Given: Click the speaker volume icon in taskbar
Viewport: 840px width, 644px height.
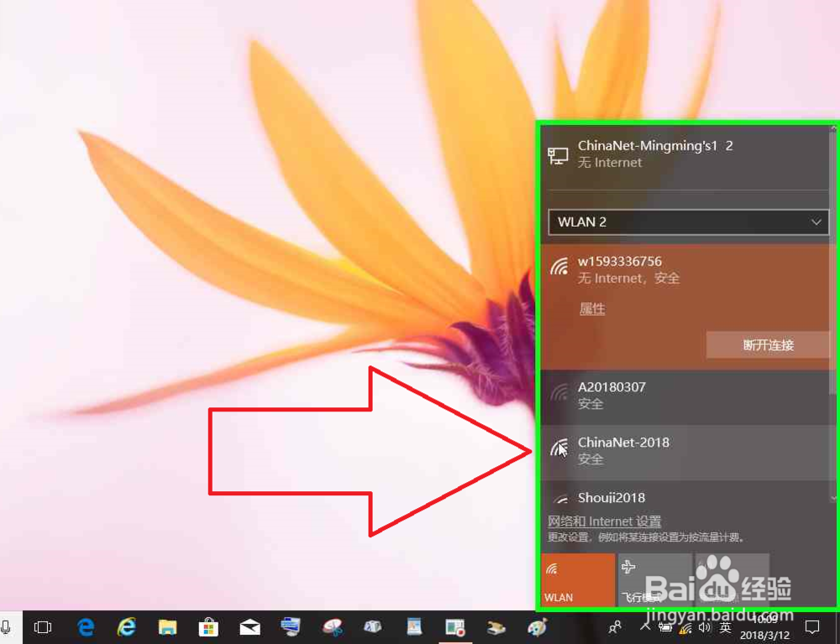Looking at the screenshot, I should (705, 627).
